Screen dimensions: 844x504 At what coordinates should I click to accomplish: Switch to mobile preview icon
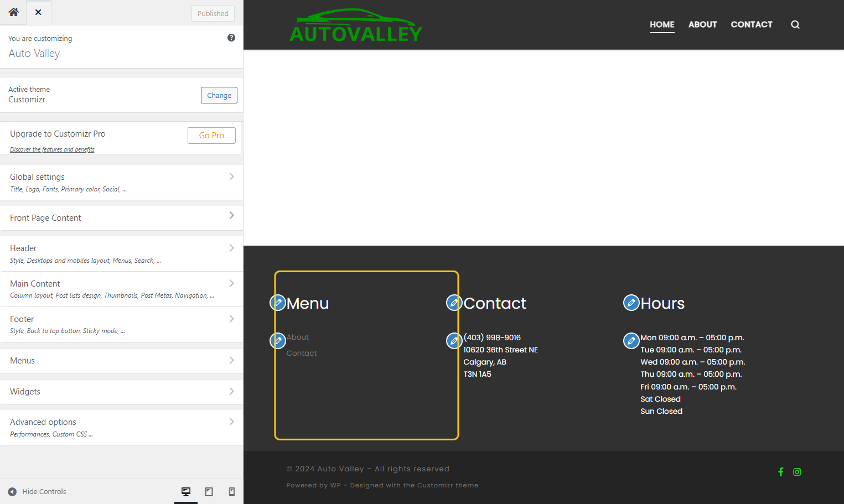coord(232,491)
